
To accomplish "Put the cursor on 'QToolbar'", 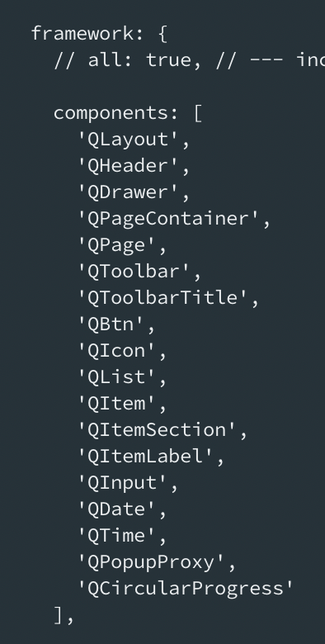I will pos(134,272).
